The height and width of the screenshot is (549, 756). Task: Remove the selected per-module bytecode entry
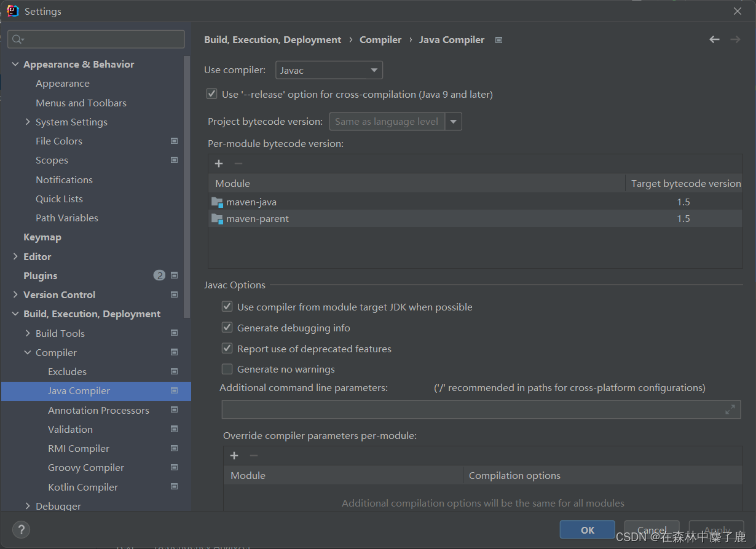(x=238, y=164)
